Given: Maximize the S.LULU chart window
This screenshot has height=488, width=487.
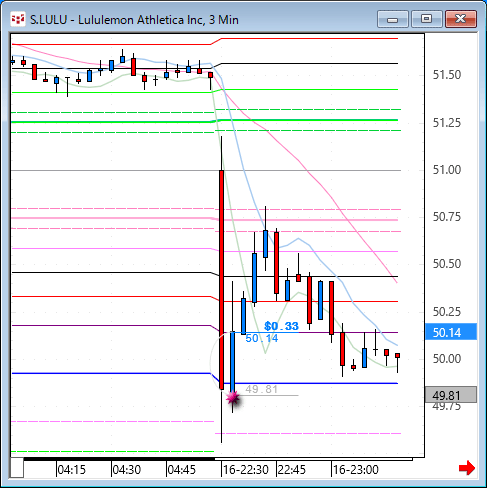Looking at the screenshot, I should pos(426,19).
